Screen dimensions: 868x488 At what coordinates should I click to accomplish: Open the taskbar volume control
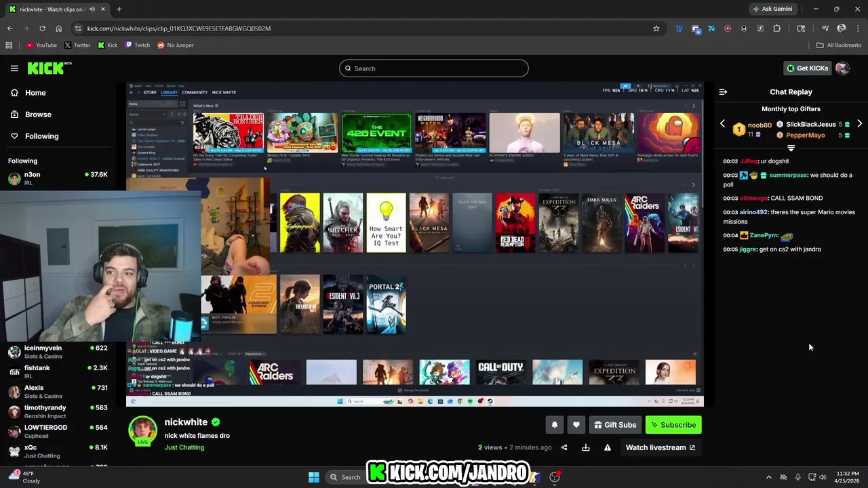(823, 477)
